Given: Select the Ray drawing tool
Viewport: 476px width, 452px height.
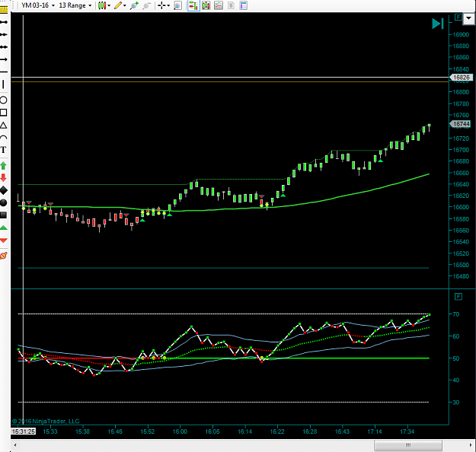Looking at the screenshot, I should pyautogui.click(x=4, y=34).
